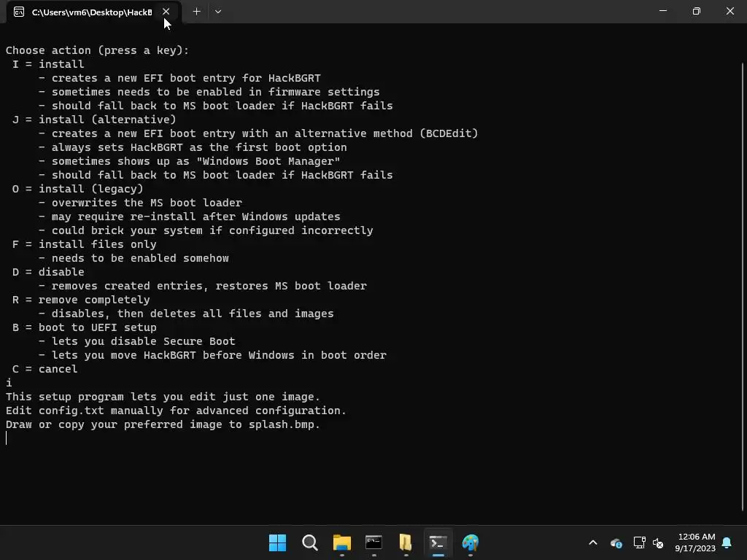The height and width of the screenshot is (560, 747).
Task: Open network status icon in the tray
Action: pyautogui.click(x=639, y=542)
